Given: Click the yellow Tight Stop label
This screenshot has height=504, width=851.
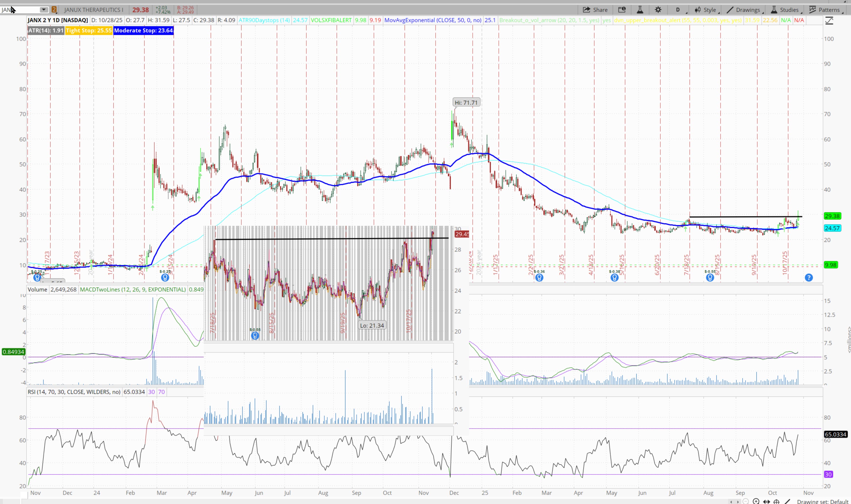Looking at the screenshot, I should click(89, 31).
